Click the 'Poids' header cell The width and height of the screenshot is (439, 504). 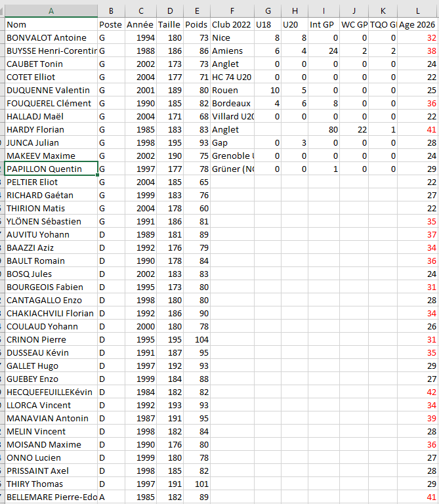point(197,24)
